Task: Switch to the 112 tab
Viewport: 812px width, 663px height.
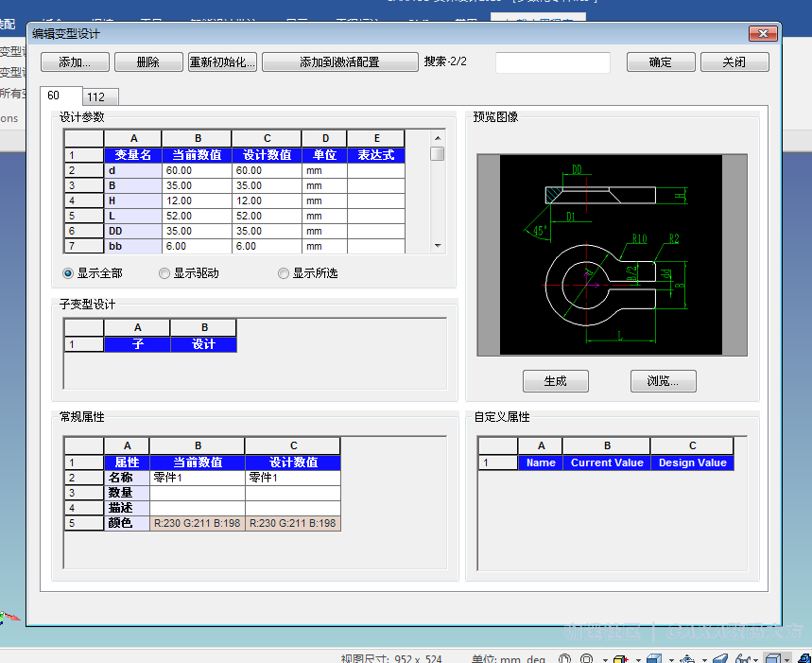Action: coord(95,96)
